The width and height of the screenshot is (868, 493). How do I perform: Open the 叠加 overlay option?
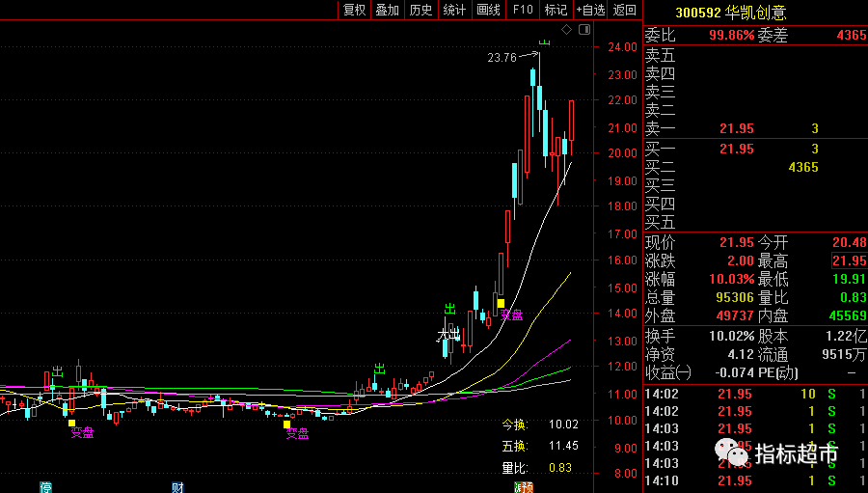tap(387, 10)
